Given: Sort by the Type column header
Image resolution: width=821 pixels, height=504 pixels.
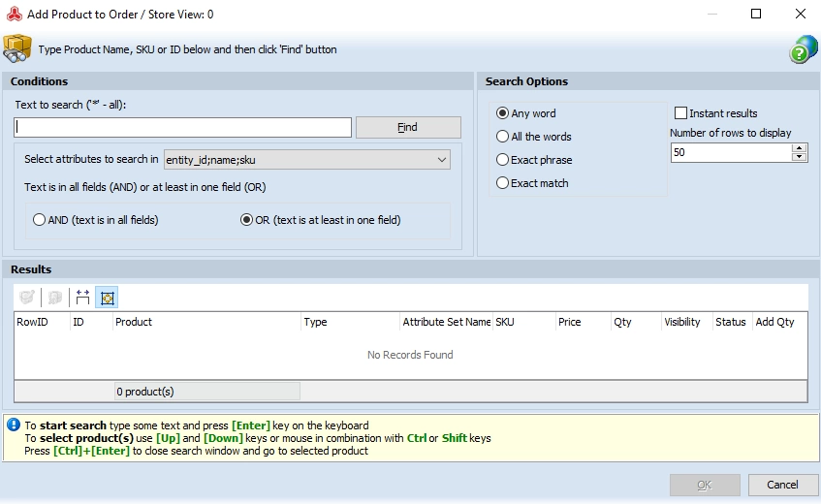Looking at the screenshot, I should [350, 322].
